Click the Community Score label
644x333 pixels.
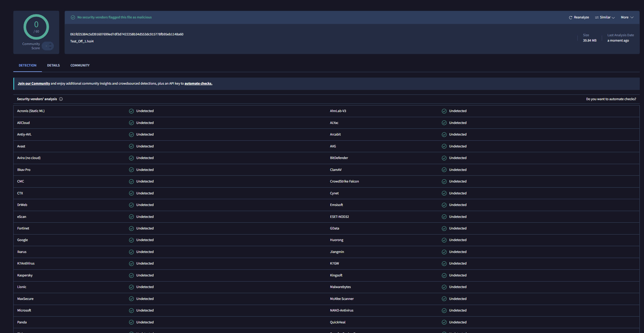[31, 46]
